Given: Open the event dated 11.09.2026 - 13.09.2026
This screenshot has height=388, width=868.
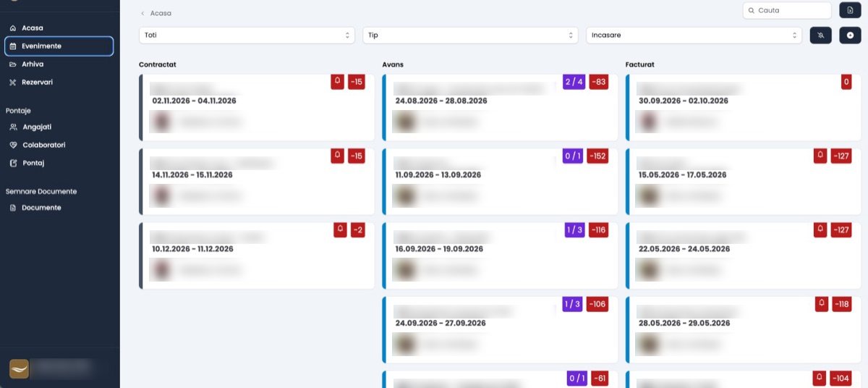Looking at the screenshot, I should (x=500, y=181).
